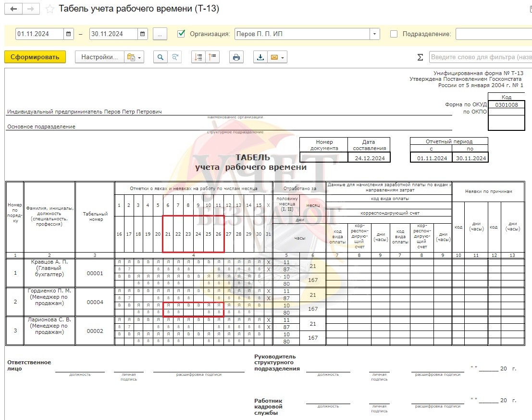Click the end date field 30.11.2024
Image resolution: width=532 pixels, height=420 pixels.
tap(113, 34)
